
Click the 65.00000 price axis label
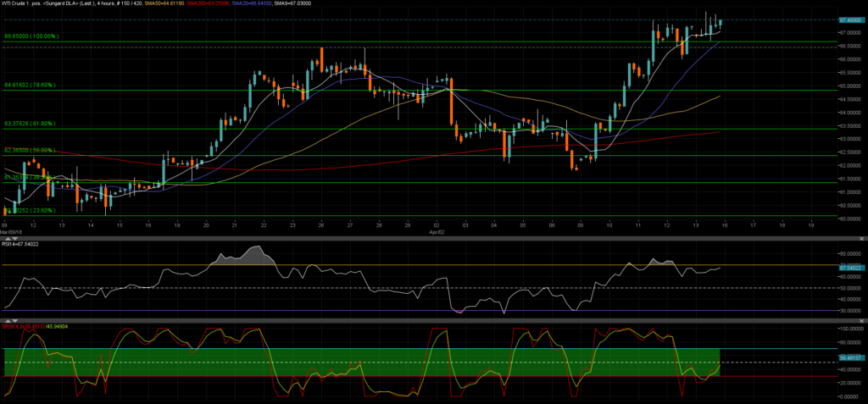[x=850, y=86]
